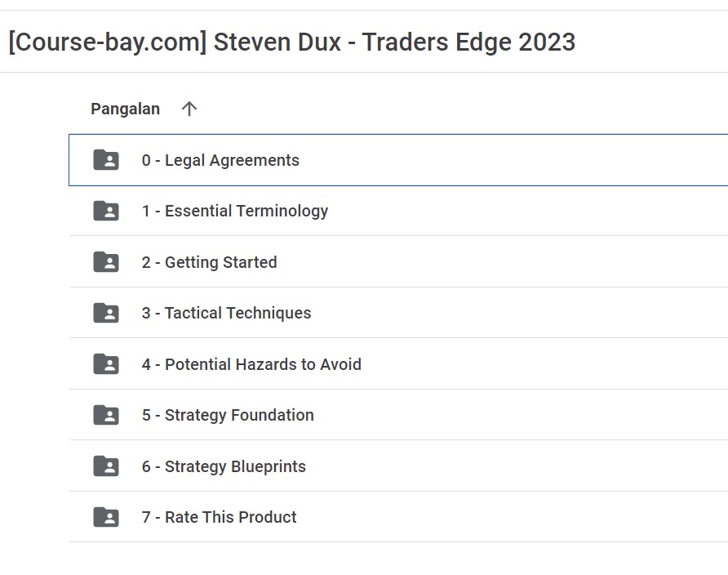The image size is (728, 575).
Task: Open the 1 - Essential Terminology folder
Action: [235, 212]
